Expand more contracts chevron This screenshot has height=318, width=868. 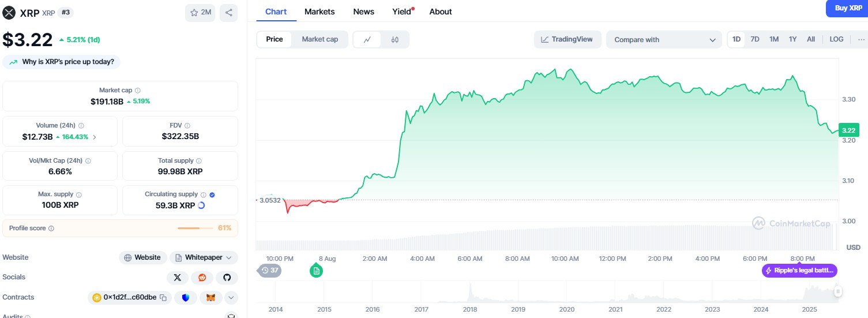(x=231, y=298)
